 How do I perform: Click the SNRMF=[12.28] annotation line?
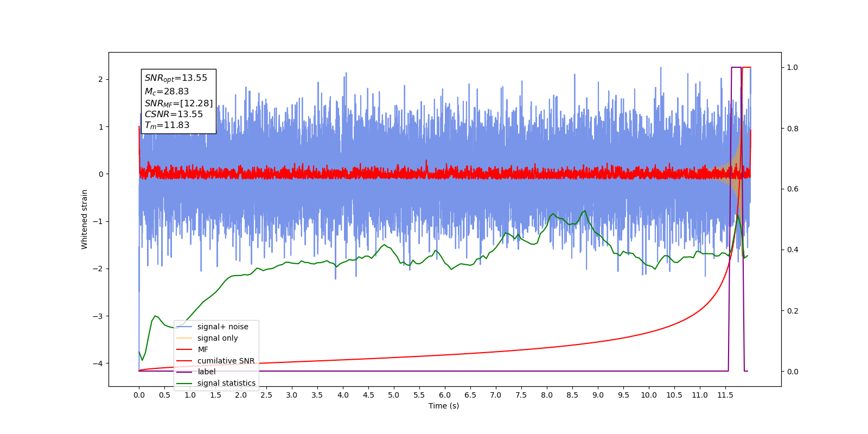(x=178, y=103)
